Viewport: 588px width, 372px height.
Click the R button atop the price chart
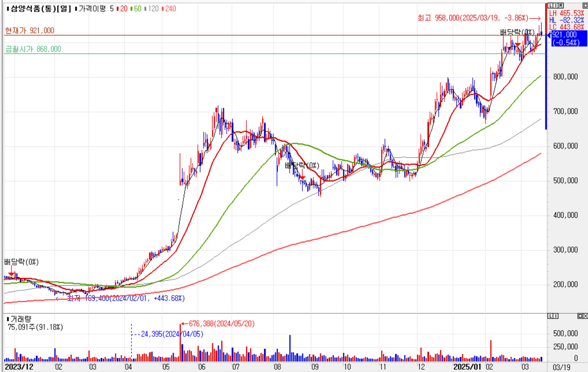pyautogui.click(x=561, y=6)
